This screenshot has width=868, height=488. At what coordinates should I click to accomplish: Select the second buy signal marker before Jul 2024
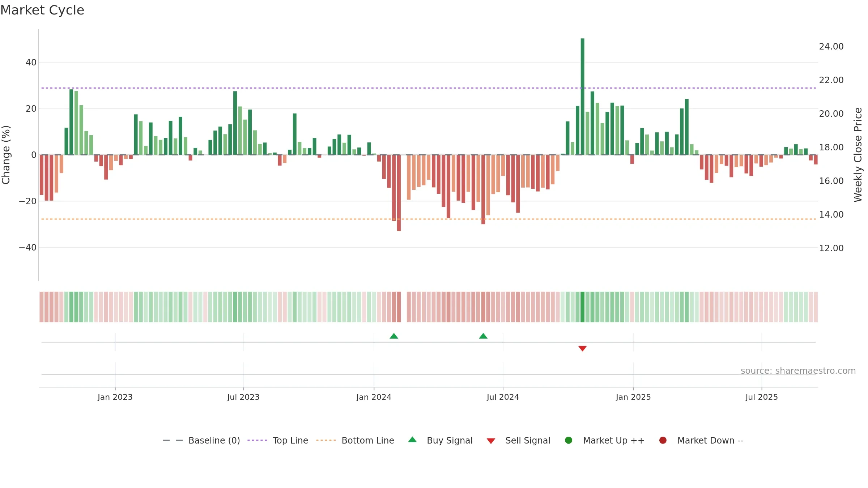point(483,336)
